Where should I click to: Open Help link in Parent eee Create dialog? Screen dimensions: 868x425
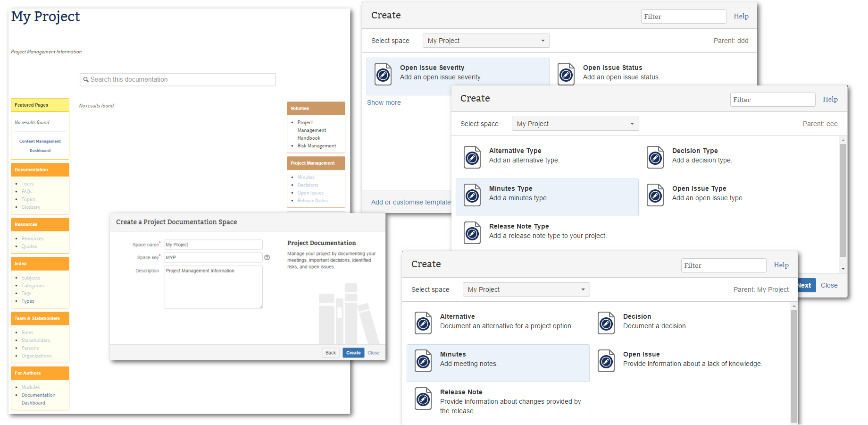pos(830,99)
